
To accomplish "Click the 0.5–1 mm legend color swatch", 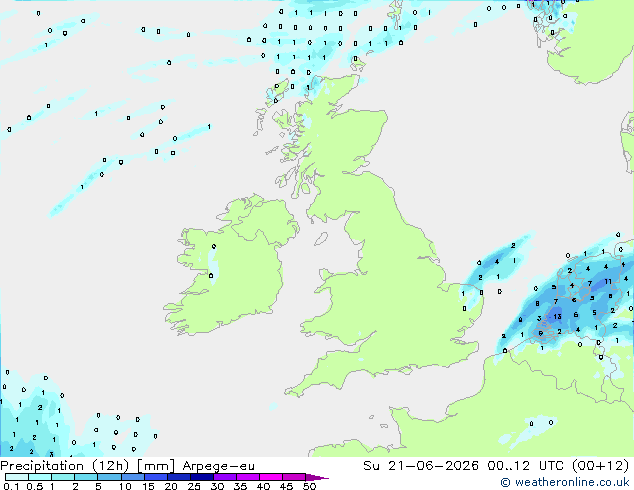I will 40,477.
